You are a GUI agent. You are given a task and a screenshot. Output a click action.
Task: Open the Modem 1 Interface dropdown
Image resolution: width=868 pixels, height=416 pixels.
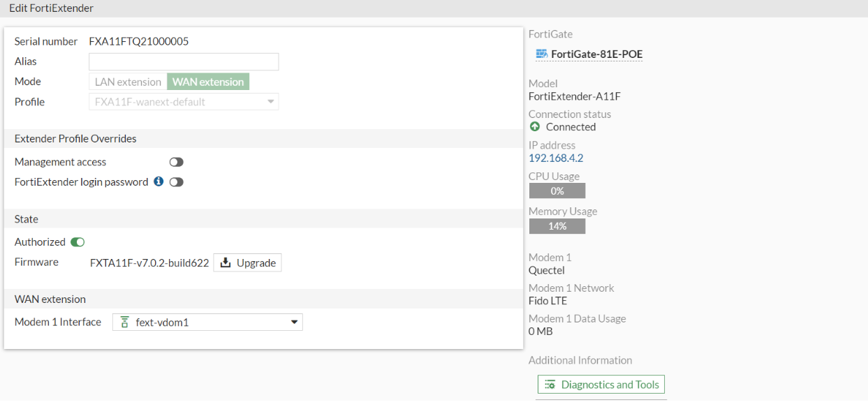295,322
